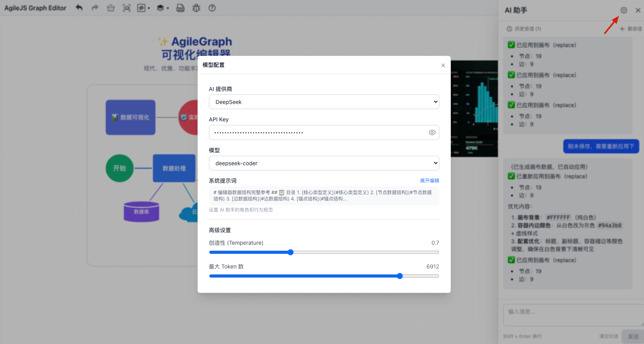Fit graph to screen icon

126,8
